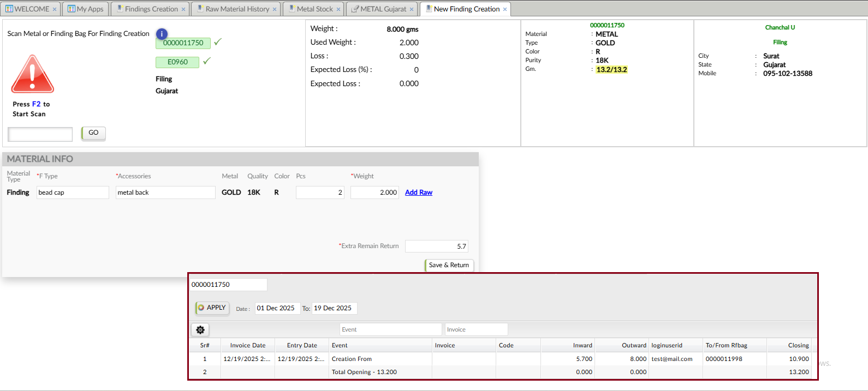
Task: Open the start date 01 Dec 2025 field
Action: pos(276,308)
